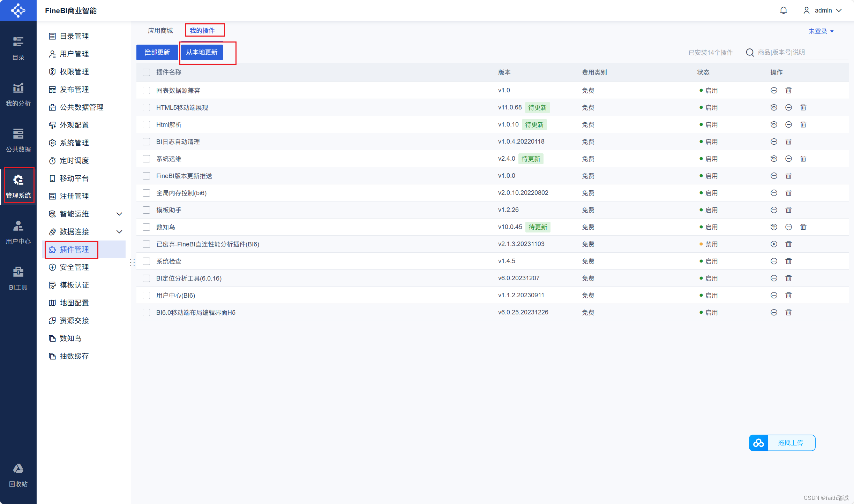This screenshot has width=854, height=504.
Task: Check the select-all plugins header checkbox
Action: point(147,72)
